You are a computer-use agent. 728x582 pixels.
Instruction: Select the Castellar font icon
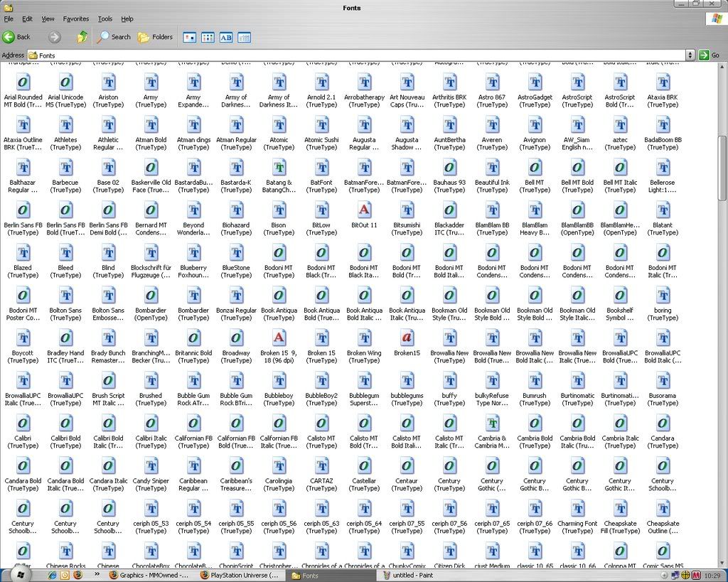tap(364, 466)
